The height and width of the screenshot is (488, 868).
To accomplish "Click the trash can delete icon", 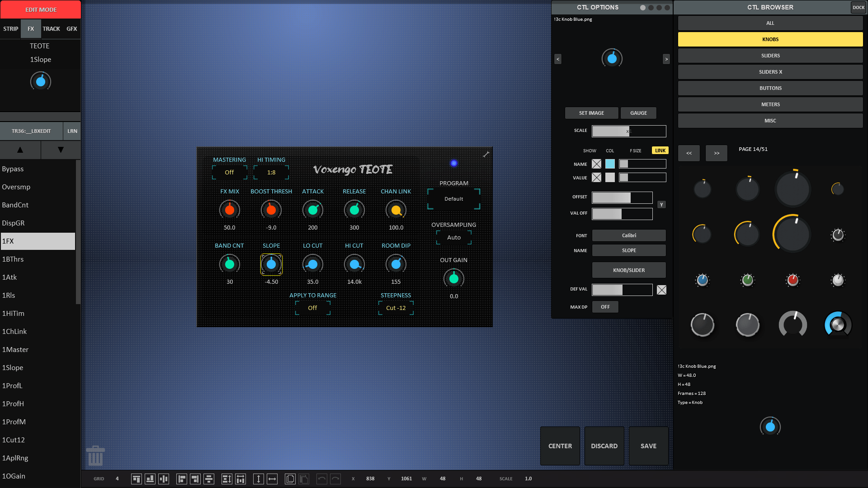I will pyautogui.click(x=95, y=455).
